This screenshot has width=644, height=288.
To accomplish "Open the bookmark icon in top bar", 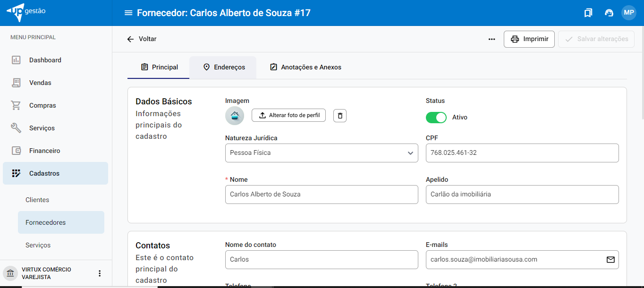I will (588, 13).
